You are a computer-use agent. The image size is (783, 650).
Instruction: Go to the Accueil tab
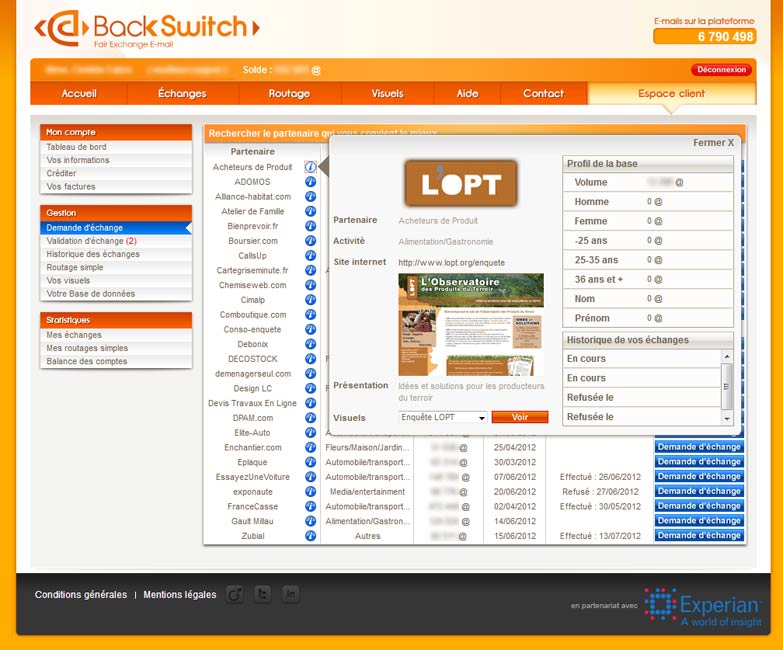click(79, 93)
